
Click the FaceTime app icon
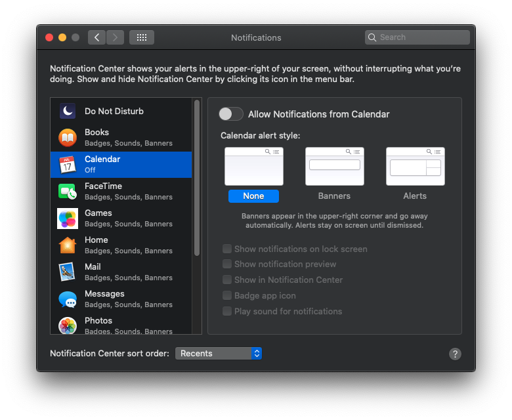click(68, 192)
